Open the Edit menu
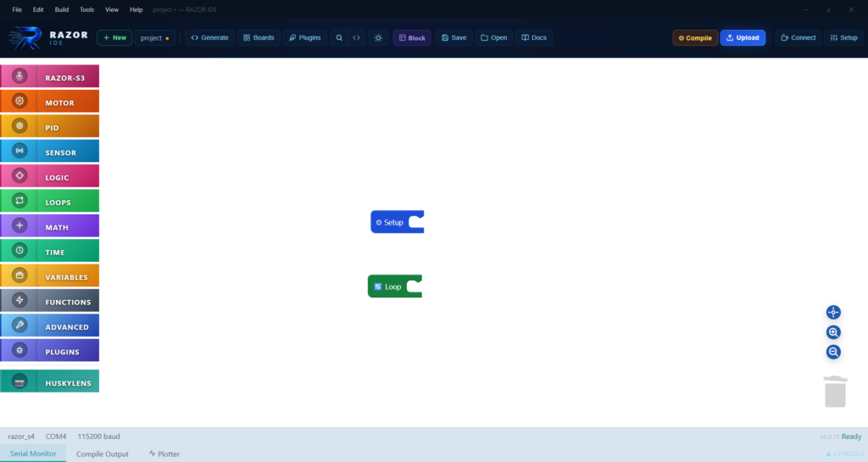868x462 pixels. (x=38, y=9)
